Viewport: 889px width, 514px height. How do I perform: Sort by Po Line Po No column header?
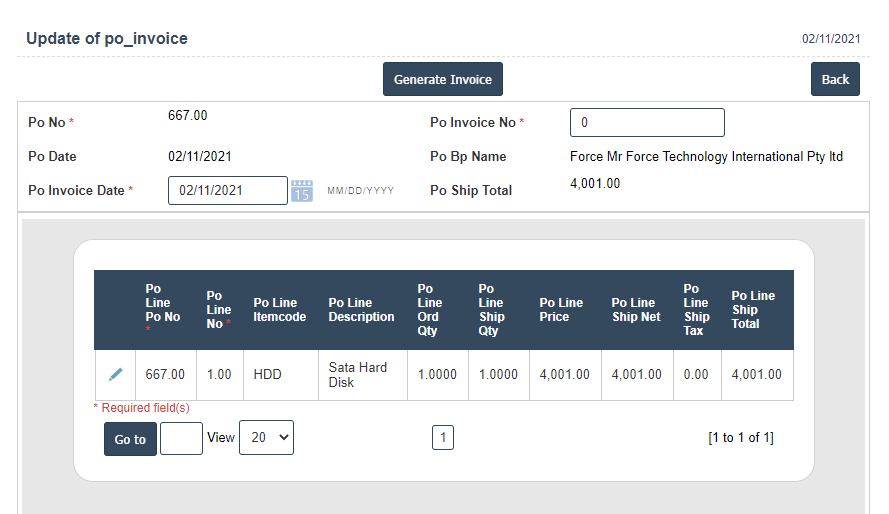point(162,303)
